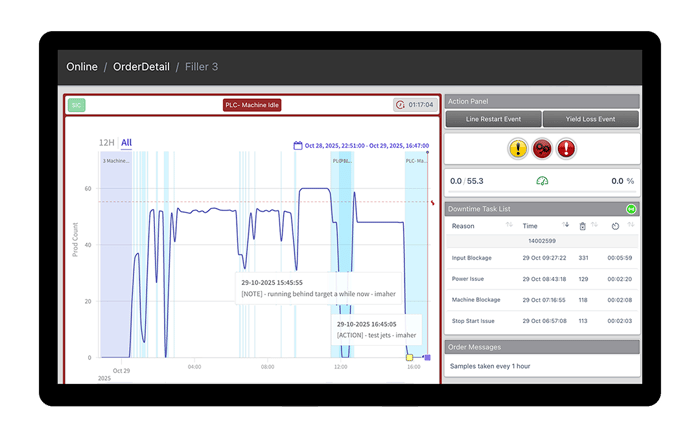The width and height of the screenshot is (700, 437).
Task: Click the yellow warning alert icon
Action: (517, 148)
